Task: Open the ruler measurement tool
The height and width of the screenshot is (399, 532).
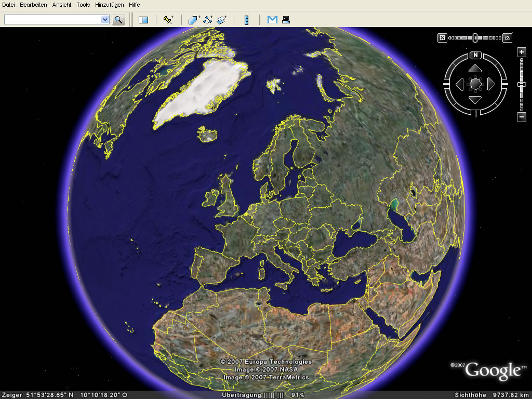Action: [246, 20]
